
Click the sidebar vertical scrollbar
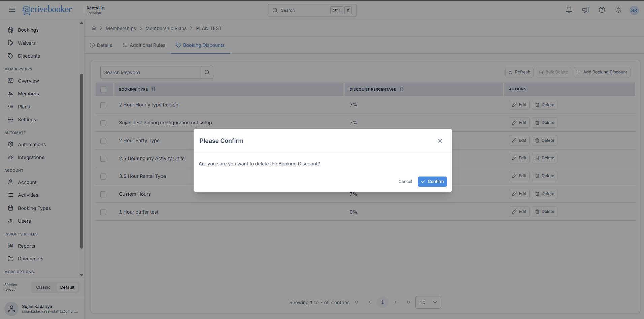(x=81, y=161)
